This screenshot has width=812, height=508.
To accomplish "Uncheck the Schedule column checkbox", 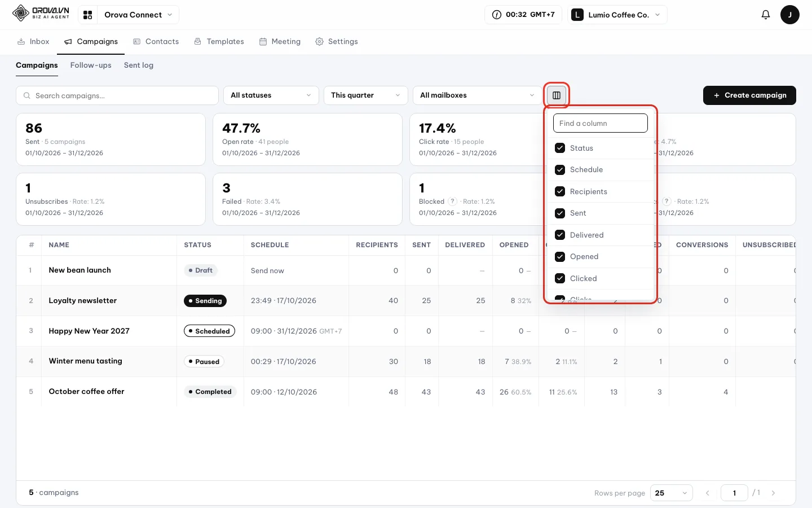I will click(560, 170).
